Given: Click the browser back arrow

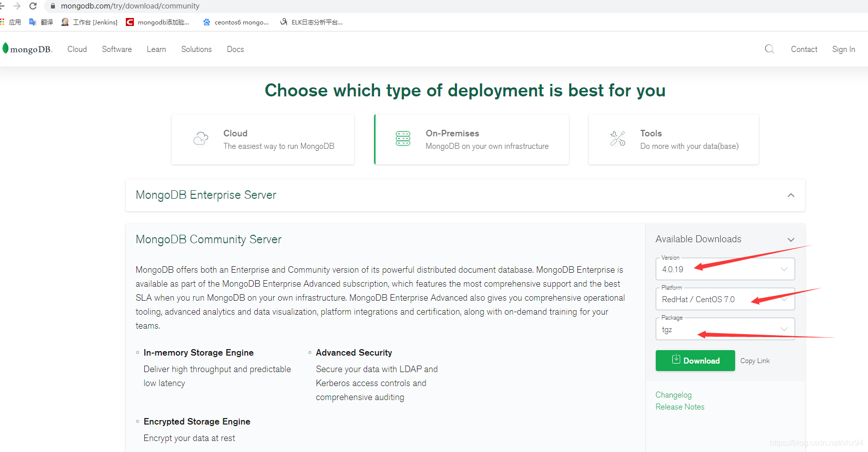Looking at the screenshot, I should click(1, 6).
